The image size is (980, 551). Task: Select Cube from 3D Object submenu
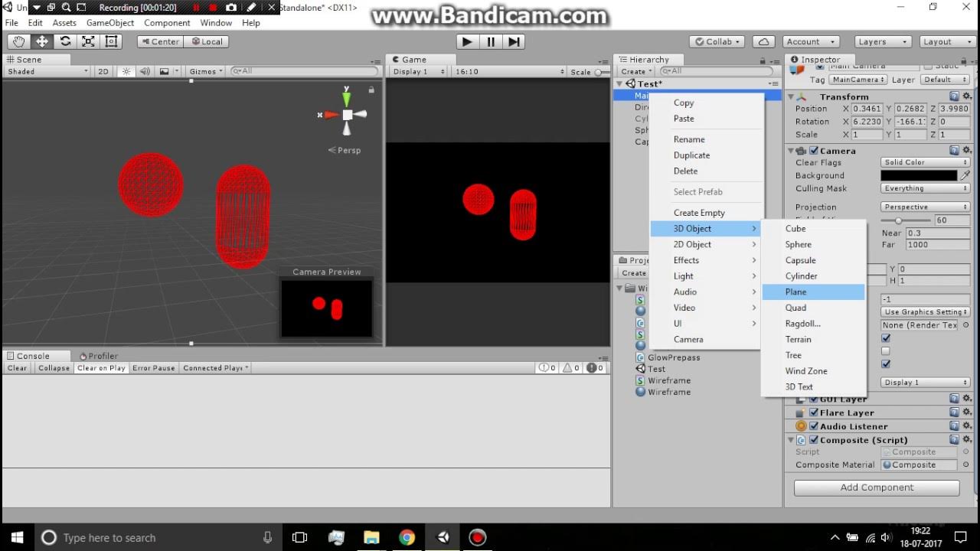[813, 228]
